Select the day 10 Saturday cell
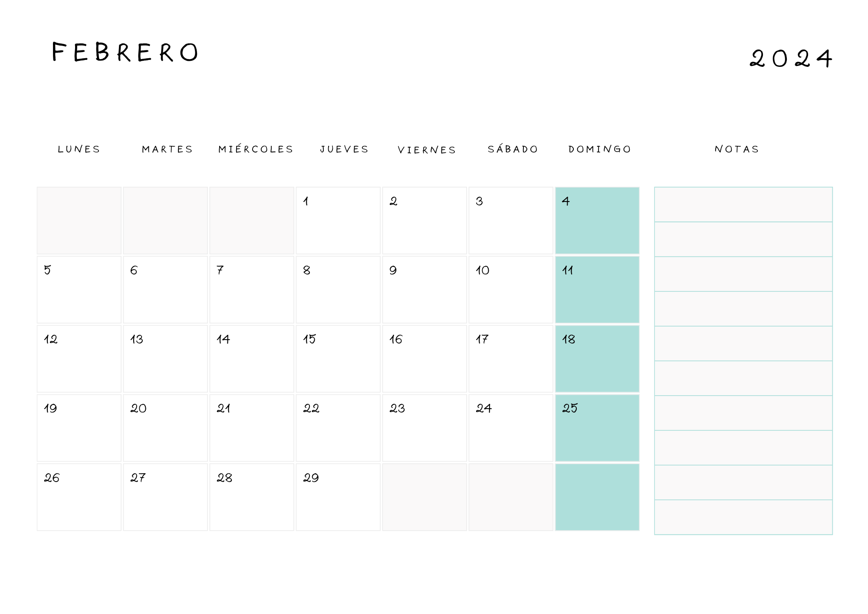 pyautogui.click(x=511, y=290)
